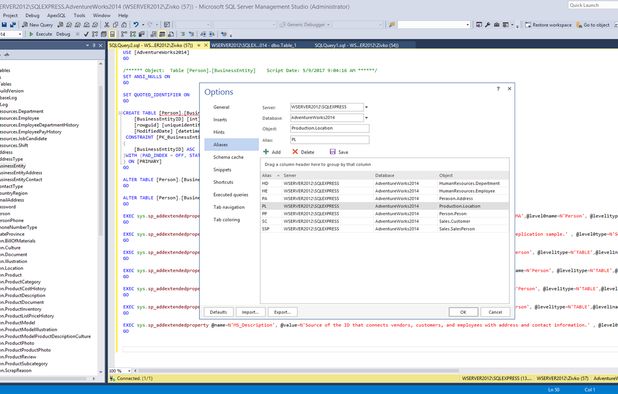
Task: Click the green Execute button
Action: (x=41, y=34)
